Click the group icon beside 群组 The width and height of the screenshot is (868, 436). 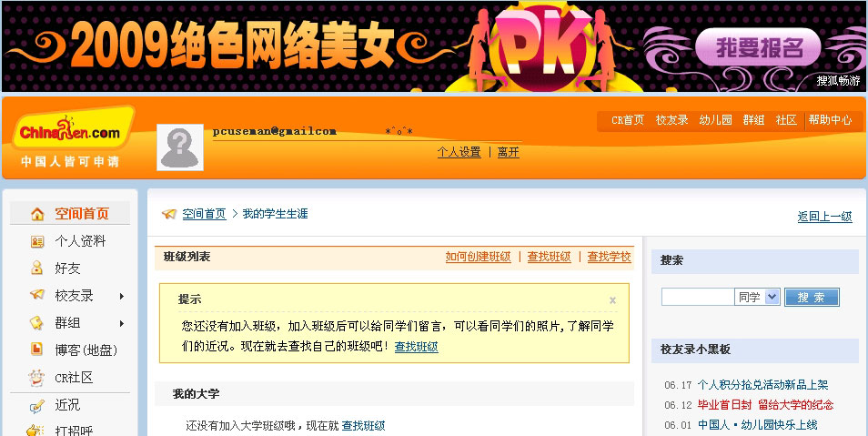tap(36, 322)
